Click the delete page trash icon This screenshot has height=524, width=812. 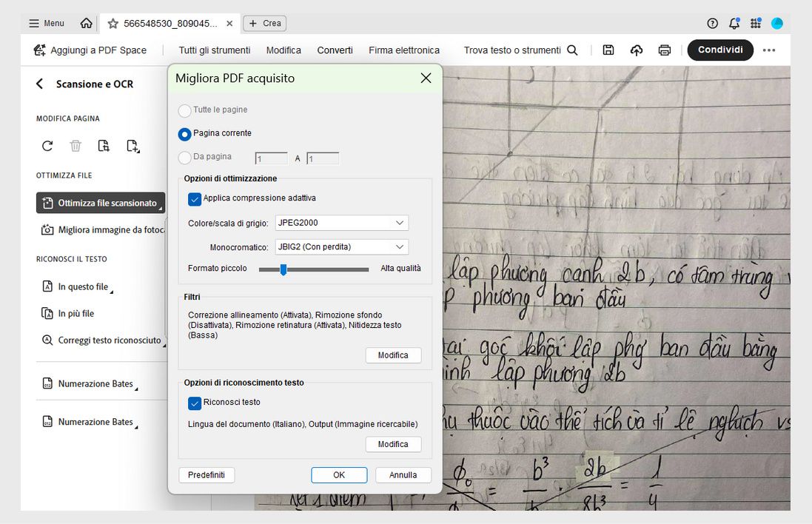tap(75, 146)
